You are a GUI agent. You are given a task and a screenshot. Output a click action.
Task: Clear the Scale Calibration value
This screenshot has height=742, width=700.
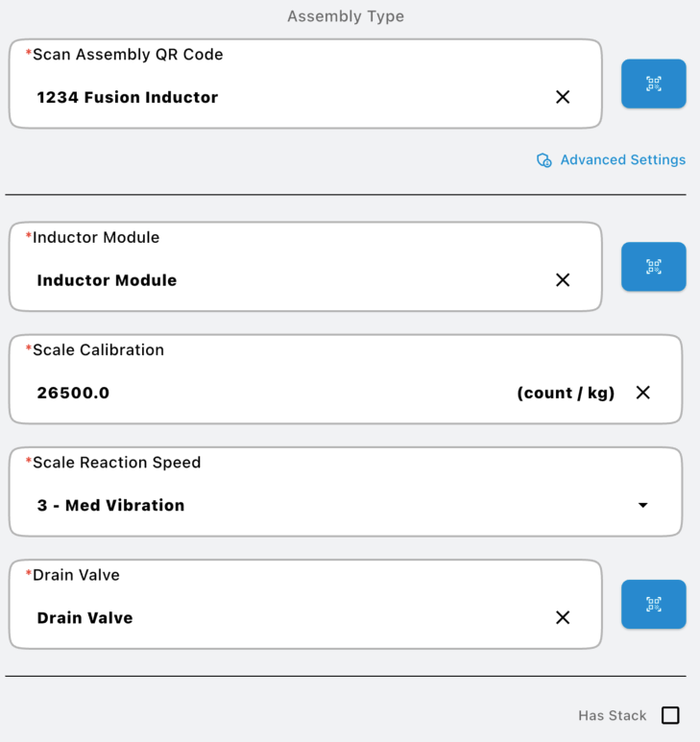[643, 393]
